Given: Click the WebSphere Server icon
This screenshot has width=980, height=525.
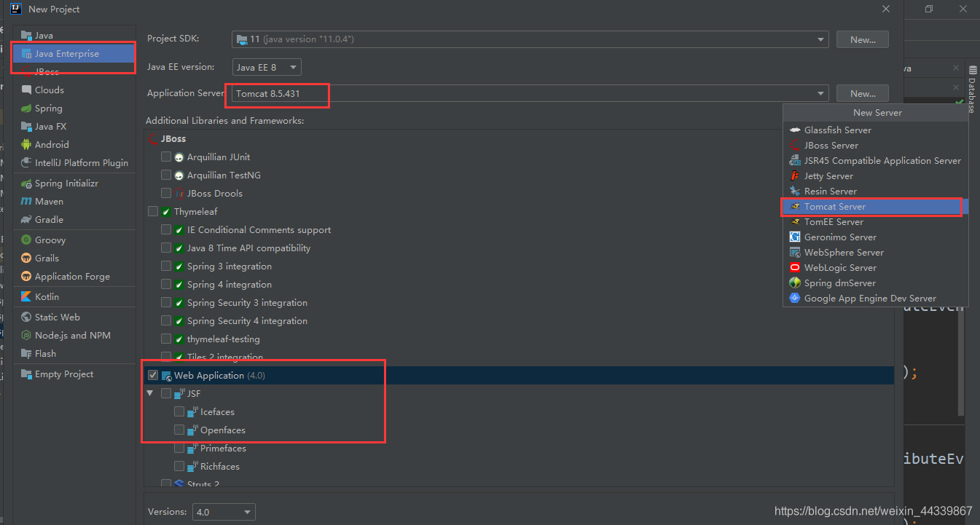Looking at the screenshot, I should (x=795, y=252).
